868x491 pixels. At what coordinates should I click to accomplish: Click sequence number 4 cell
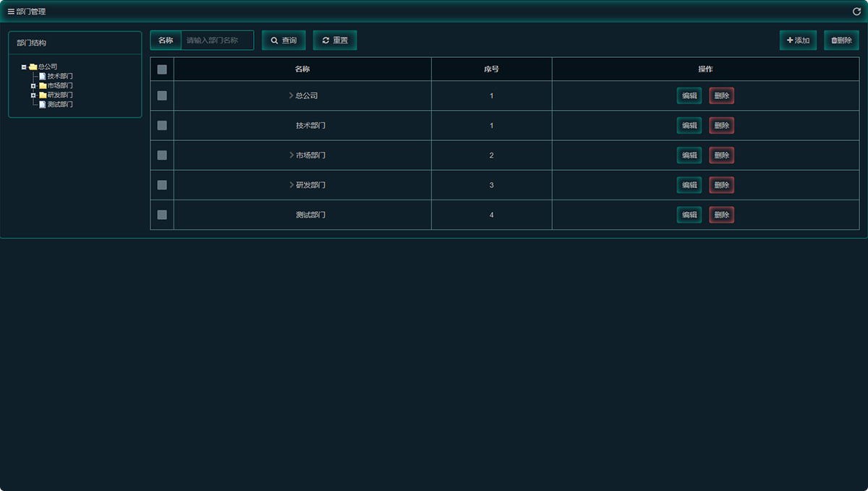pos(492,215)
